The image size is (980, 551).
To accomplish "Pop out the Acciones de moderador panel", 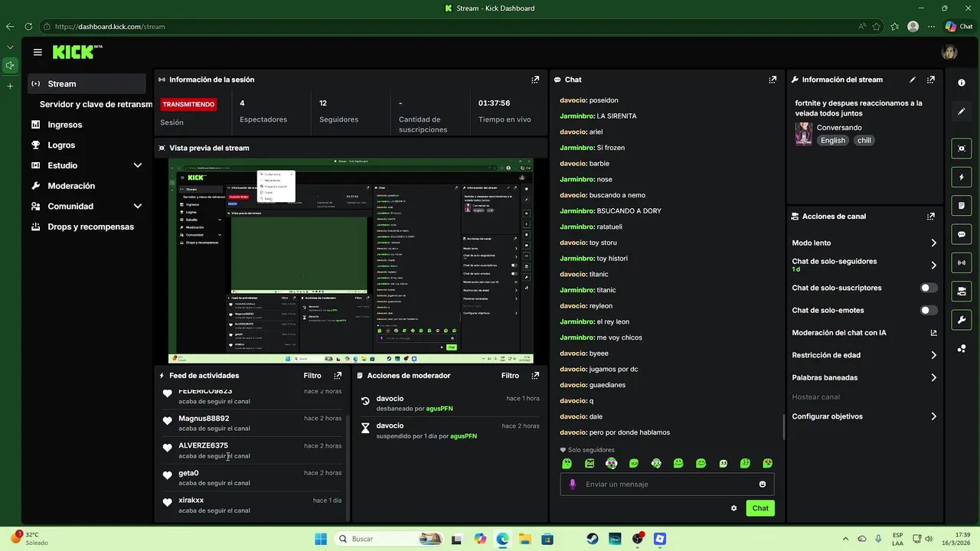I will point(535,376).
